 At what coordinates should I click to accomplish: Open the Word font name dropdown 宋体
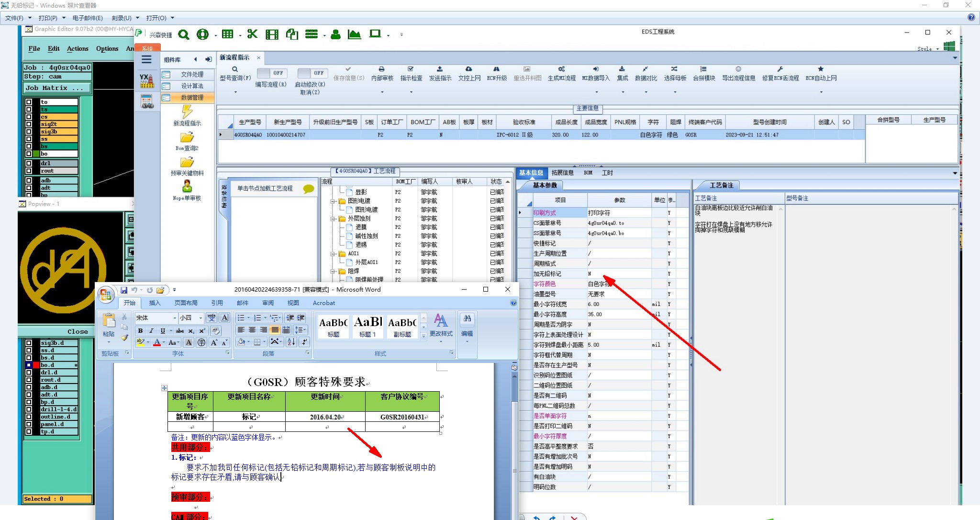click(x=175, y=318)
